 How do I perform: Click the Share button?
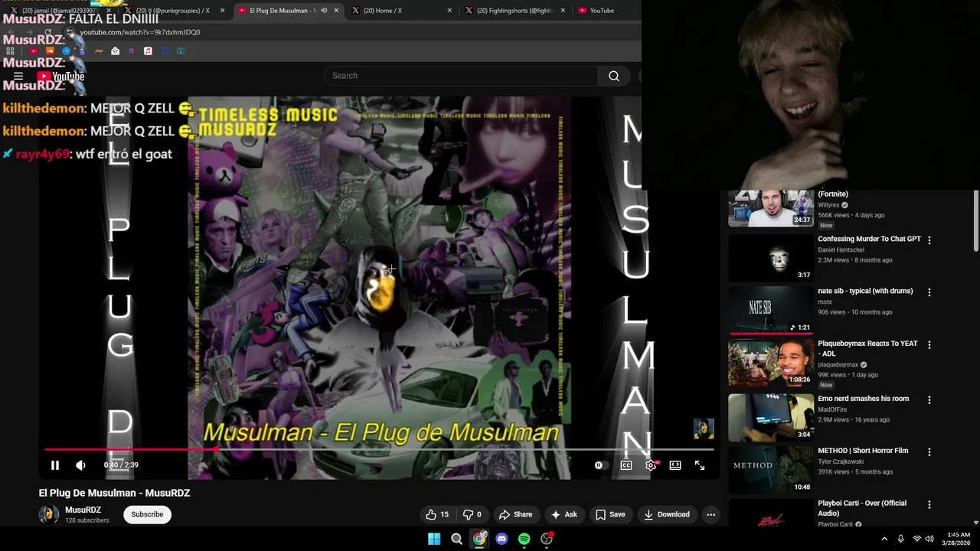515,514
